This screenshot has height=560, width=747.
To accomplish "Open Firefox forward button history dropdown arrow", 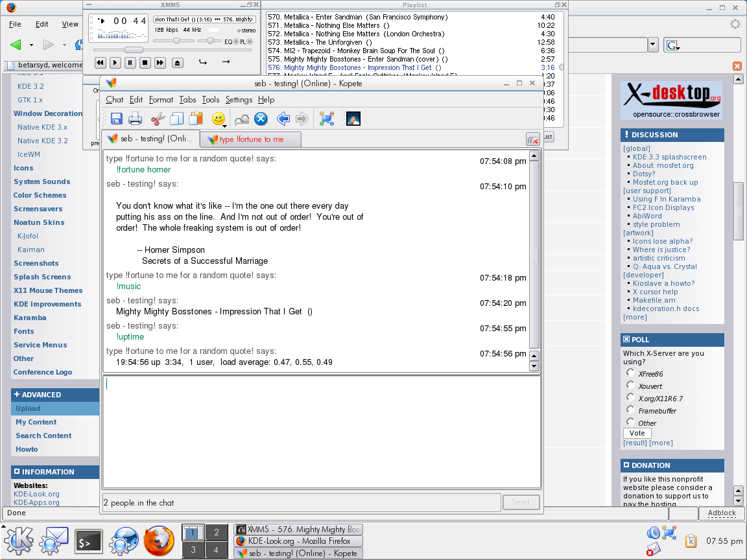I will click(64, 45).
